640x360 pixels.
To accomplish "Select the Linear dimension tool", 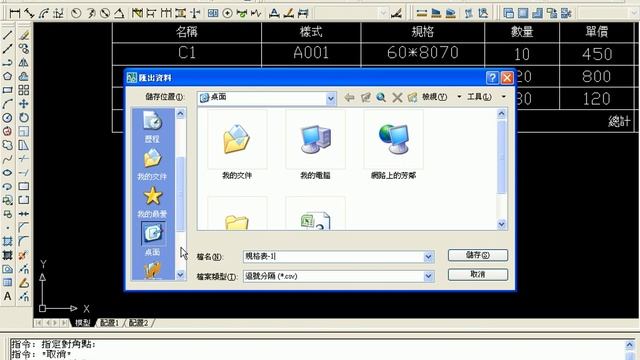I will click(15, 13).
